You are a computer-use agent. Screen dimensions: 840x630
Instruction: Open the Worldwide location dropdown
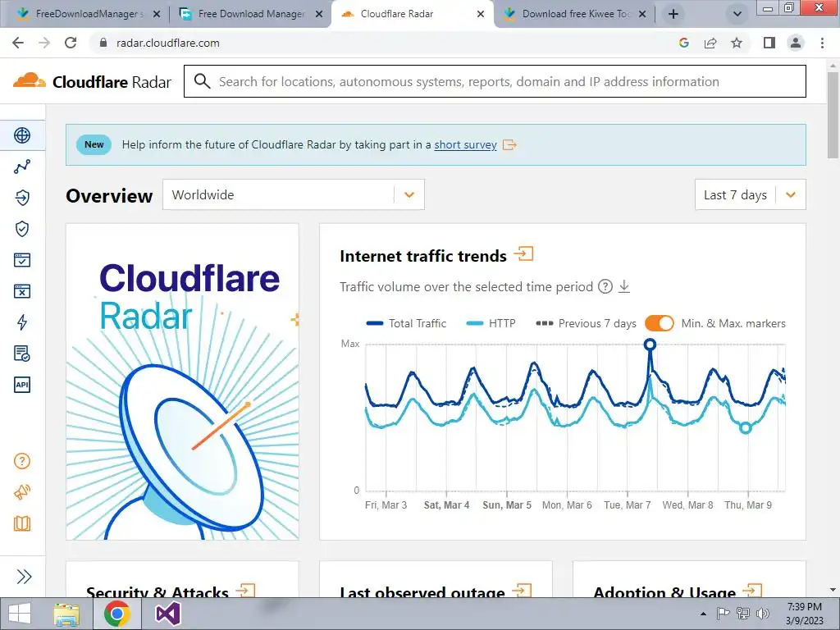point(294,194)
